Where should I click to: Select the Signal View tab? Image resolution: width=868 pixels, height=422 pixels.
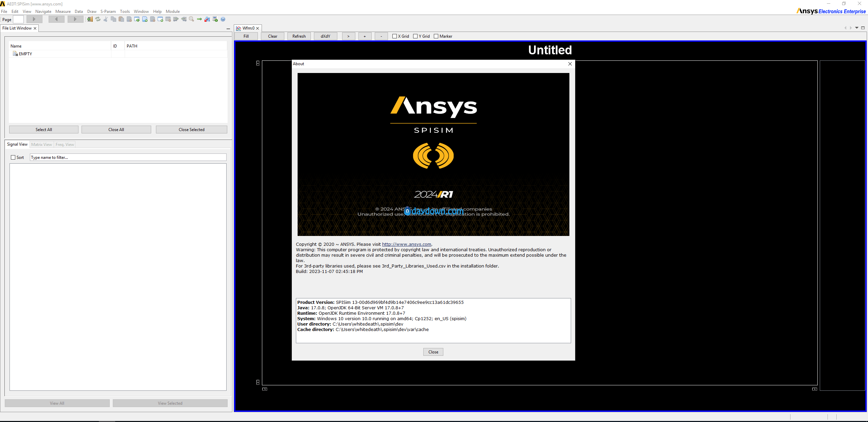click(17, 144)
